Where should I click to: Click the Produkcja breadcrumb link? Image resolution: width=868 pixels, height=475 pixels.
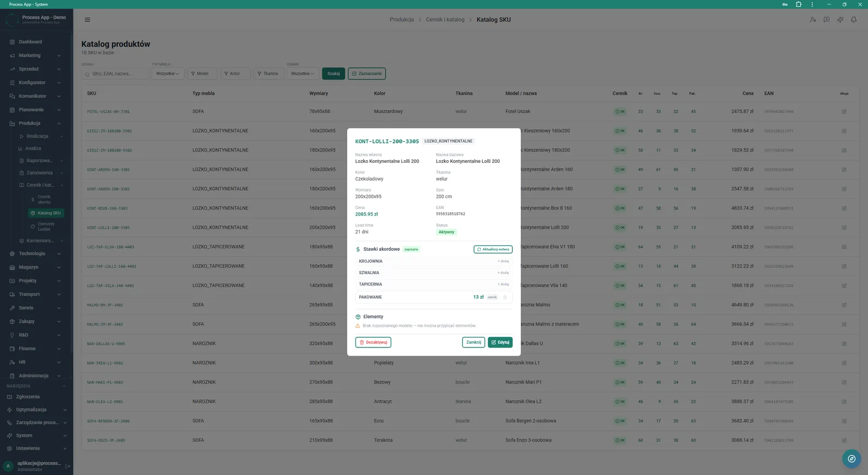pyautogui.click(x=401, y=20)
